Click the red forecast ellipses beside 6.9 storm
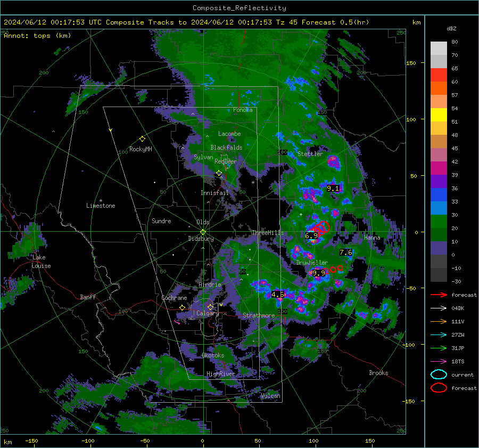Screen dimensions: 479x448 (x=321, y=227)
